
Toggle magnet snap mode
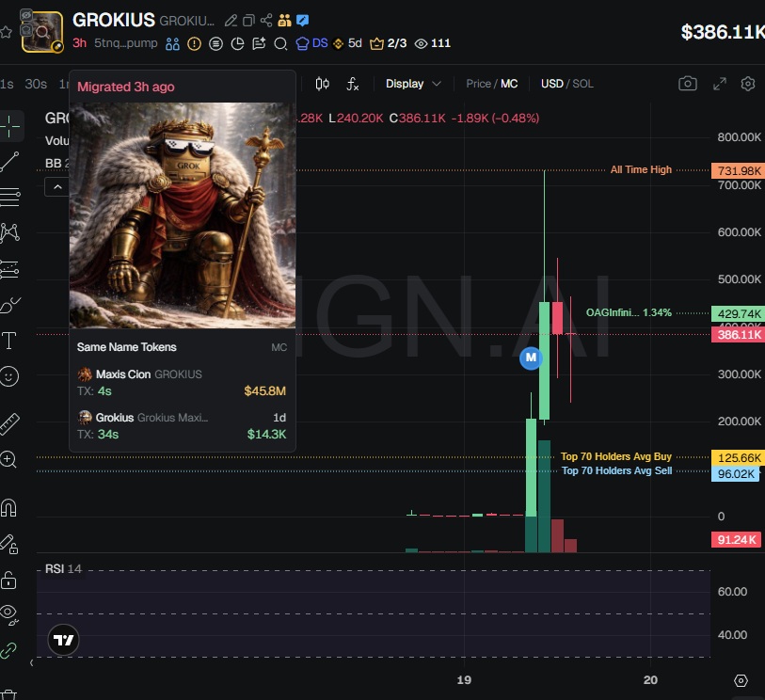(x=8, y=508)
